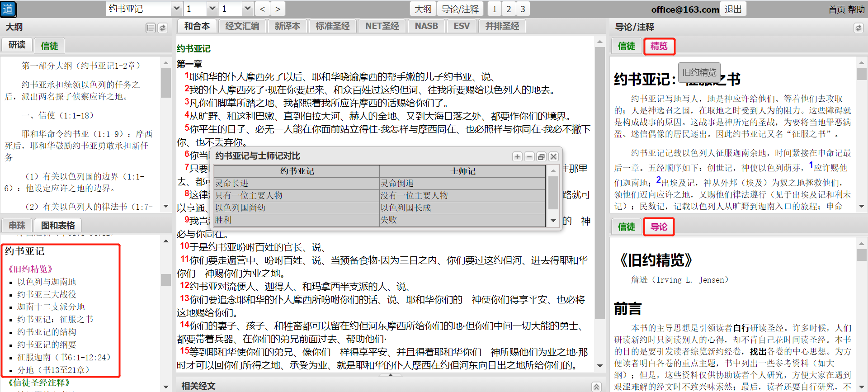Click the blue 道 app logo icon
868x392 pixels.
click(x=8, y=9)
